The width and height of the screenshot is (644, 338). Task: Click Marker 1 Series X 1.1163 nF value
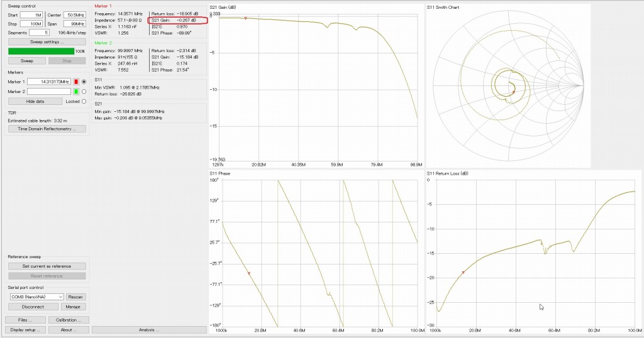point(127,26)
